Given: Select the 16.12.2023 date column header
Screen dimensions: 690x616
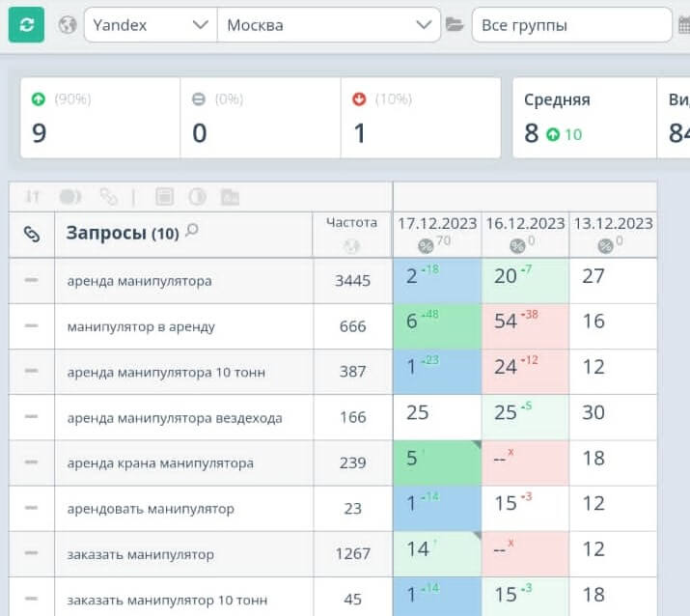Looking at the screenshot, I should click(525, 223).
